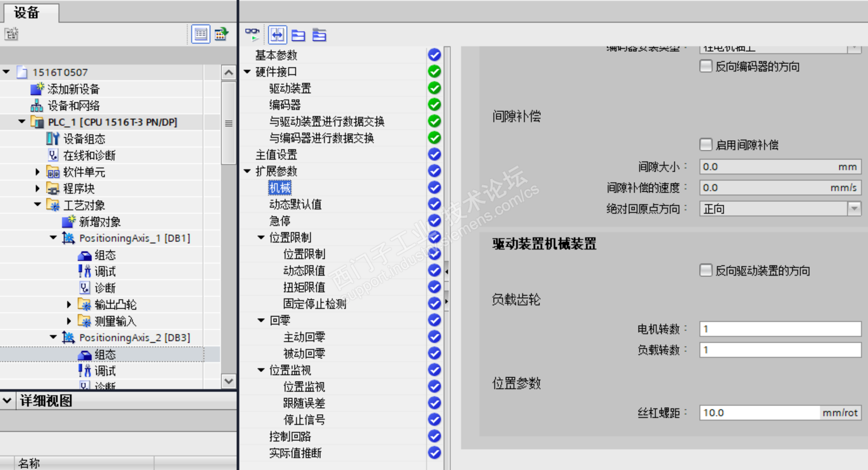Collapse the PositioningAxis_2 [DB3] arrow
Image resolution: width=868 pixels, height=470 pixels.
click(54, 338)
